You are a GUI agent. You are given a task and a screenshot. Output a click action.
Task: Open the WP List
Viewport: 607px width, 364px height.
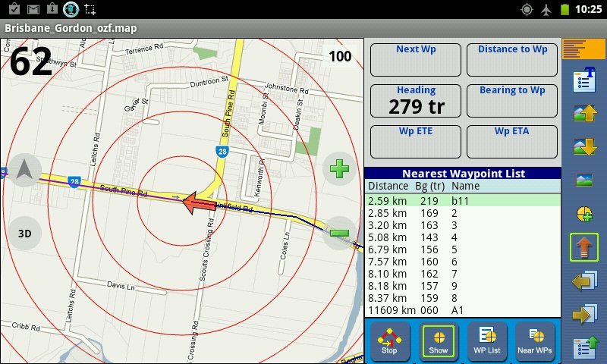pyautogui.click(x=486, y=340)
